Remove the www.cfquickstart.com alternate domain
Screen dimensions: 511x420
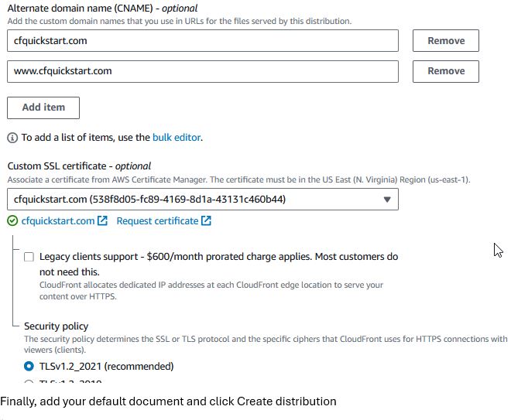point(446,71)
